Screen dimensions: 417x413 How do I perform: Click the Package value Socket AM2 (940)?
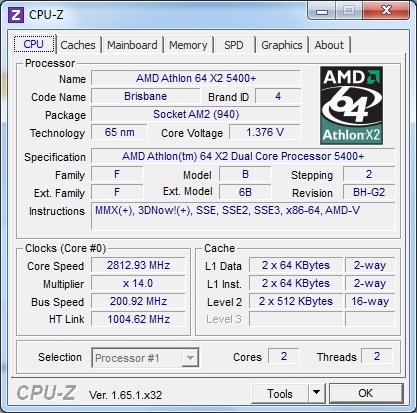pos(196,114)
